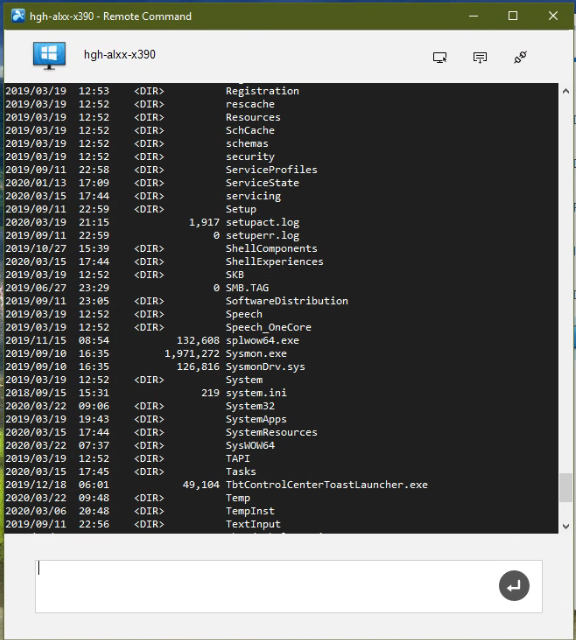576x640 pixels.
Task: Click the hgh-alxx-x390 host name label
Action: point(120,55)
